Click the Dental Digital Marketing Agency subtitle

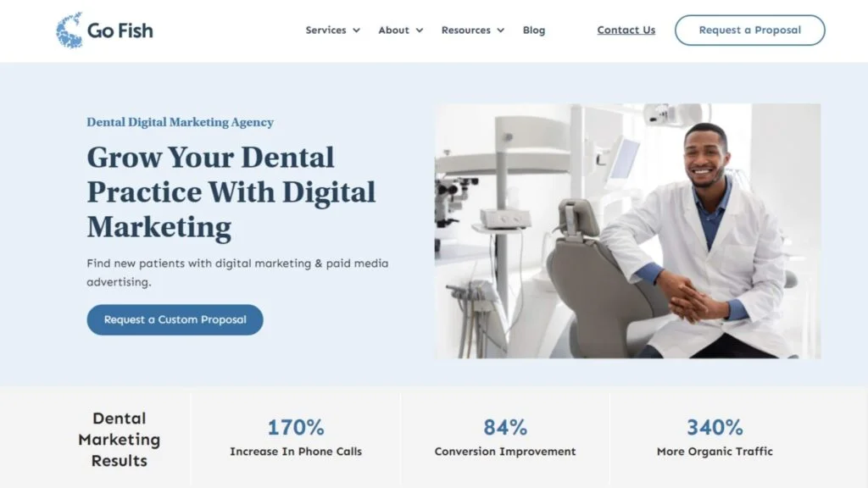(x=180, y=122)
